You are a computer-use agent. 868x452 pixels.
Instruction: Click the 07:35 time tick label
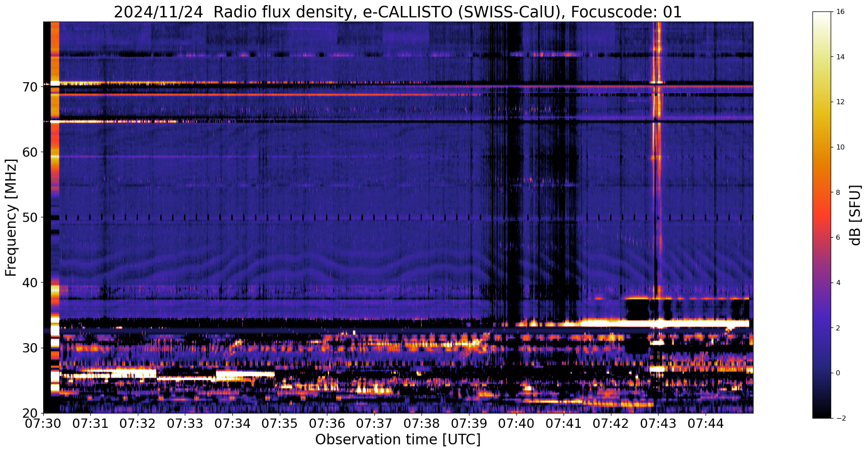pyautogui.click(x=280, y=424)
